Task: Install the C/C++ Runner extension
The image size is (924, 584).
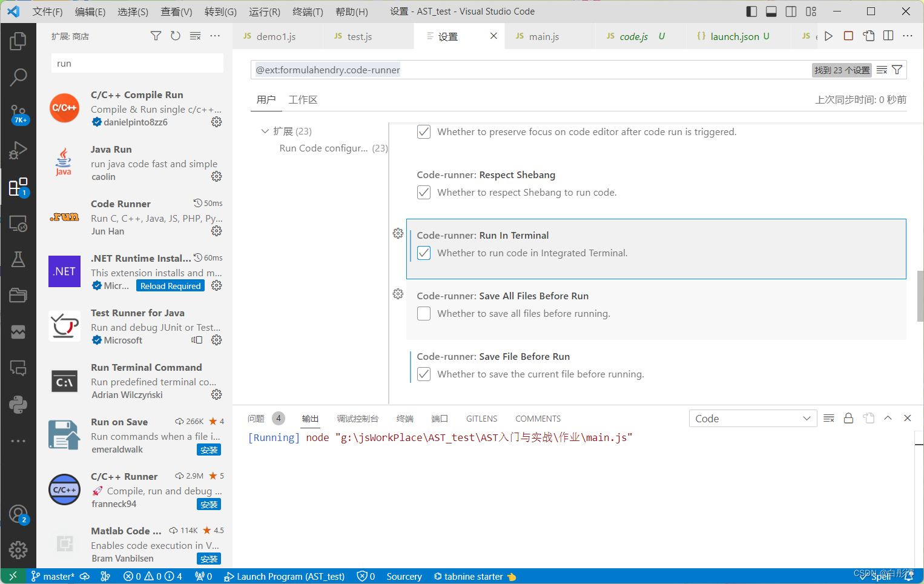Action: pos(209,504)
